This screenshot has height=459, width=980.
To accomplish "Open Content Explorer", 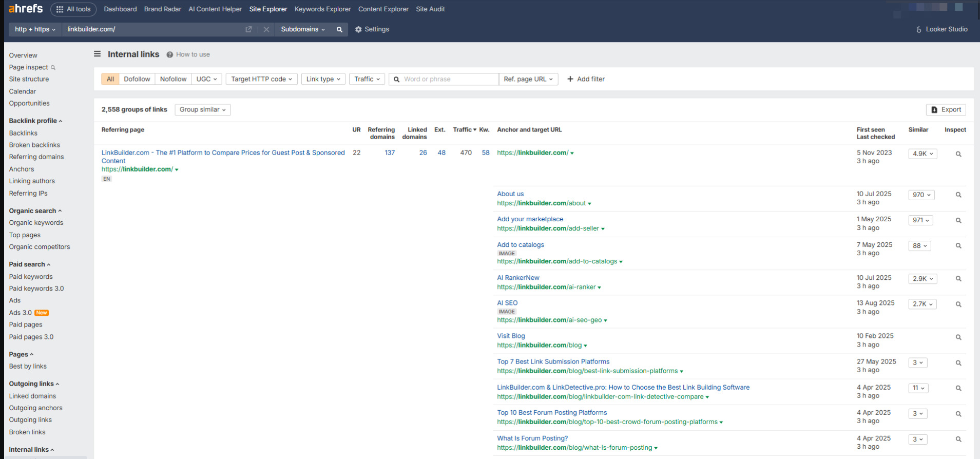I will (x=383, y=9).
